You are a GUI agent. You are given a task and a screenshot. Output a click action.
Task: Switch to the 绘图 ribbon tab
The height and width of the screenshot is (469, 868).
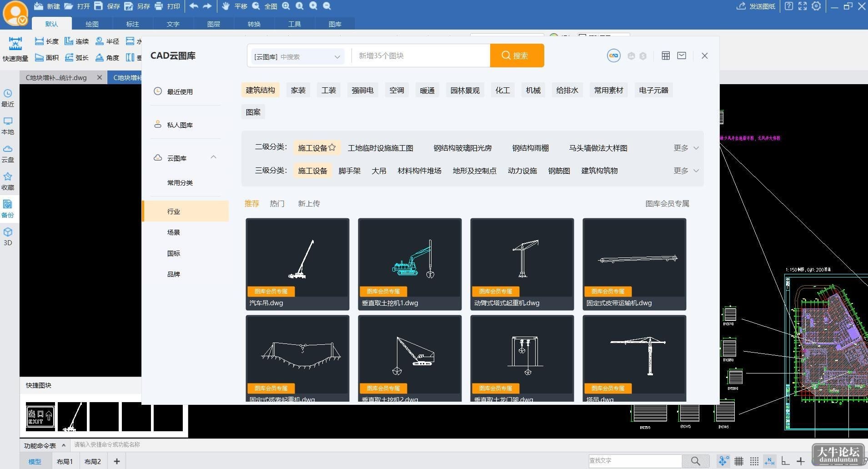pos(92,24)
